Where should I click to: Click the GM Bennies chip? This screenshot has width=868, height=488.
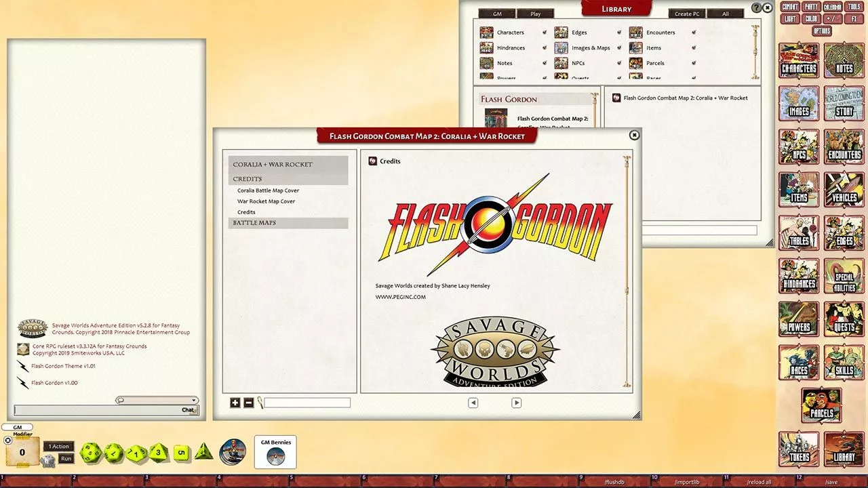275,457
